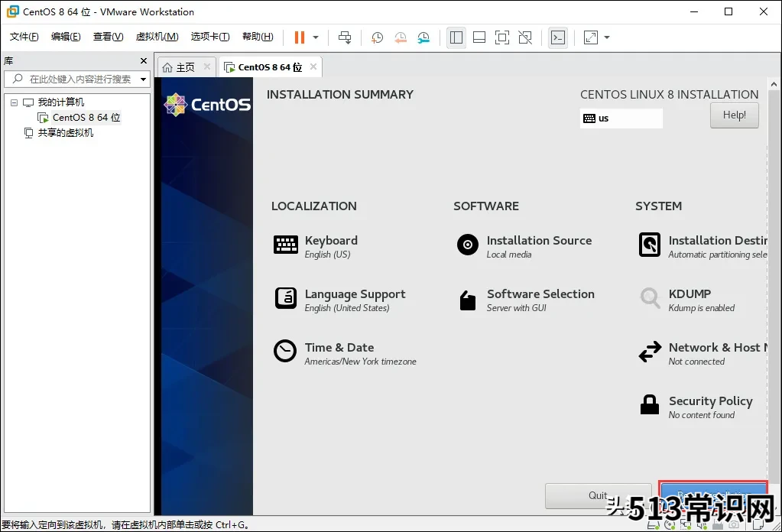This screenshot has width=782, height=532.
Task: Open Installation Source via disc icon
Action: click(468, 245)
